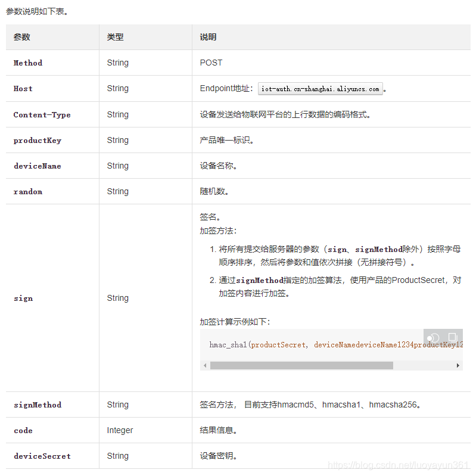Click the POST value in Method row
This screenshot has width=473, height=476.
[x=211, y=63]
